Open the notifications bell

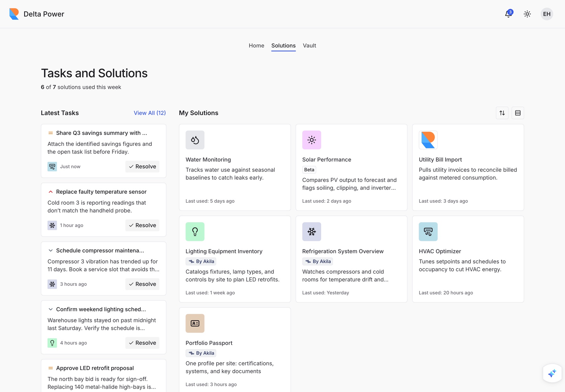508,14
